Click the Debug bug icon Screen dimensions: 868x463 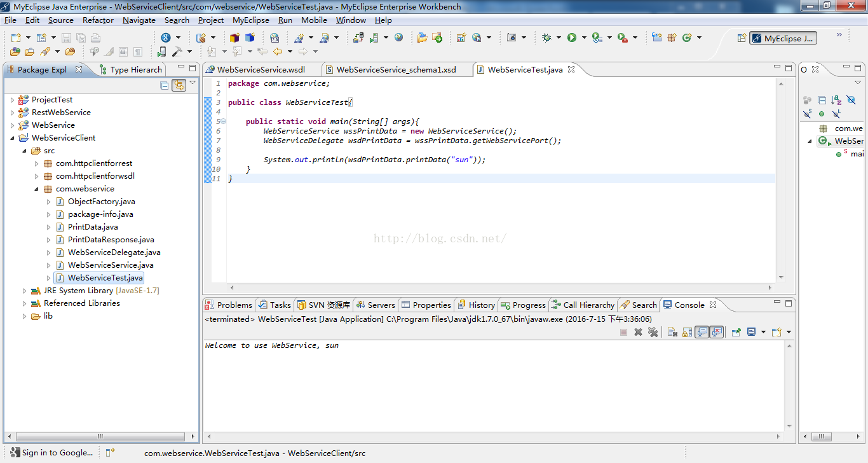546,38
